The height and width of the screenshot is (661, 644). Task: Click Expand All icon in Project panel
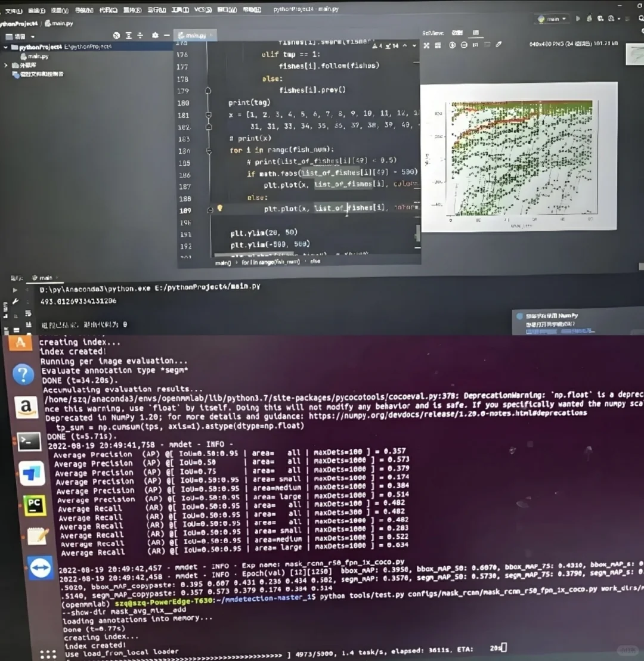point(129,35)
